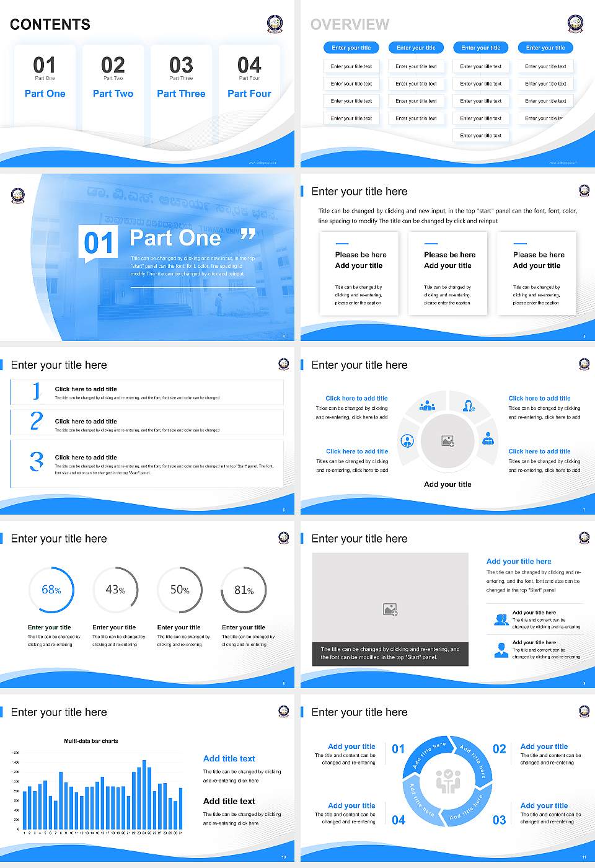Click the large numeral 2 in the numbered list
Image resolution: width=595 pixels, height=868 pixels.
pos(37,421)
